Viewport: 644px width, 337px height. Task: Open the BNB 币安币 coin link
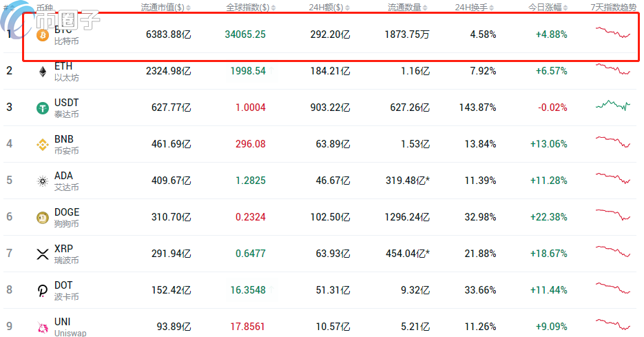click(x=67, y=145)
